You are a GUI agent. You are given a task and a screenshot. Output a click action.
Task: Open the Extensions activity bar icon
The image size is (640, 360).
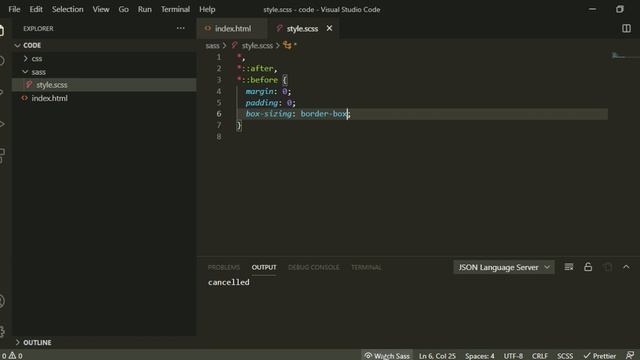(2, 156)
